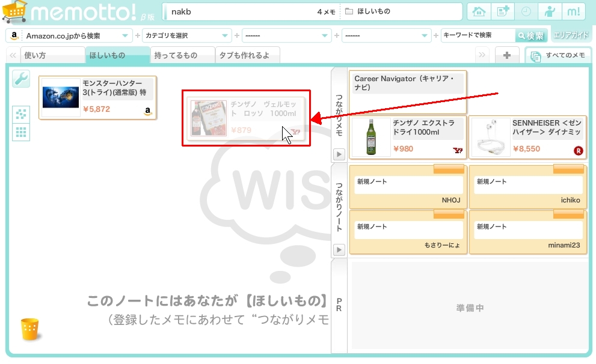The image size is (596, 364).
Task: Click the new memo note-plus icon
Action: tap(503, 11)
